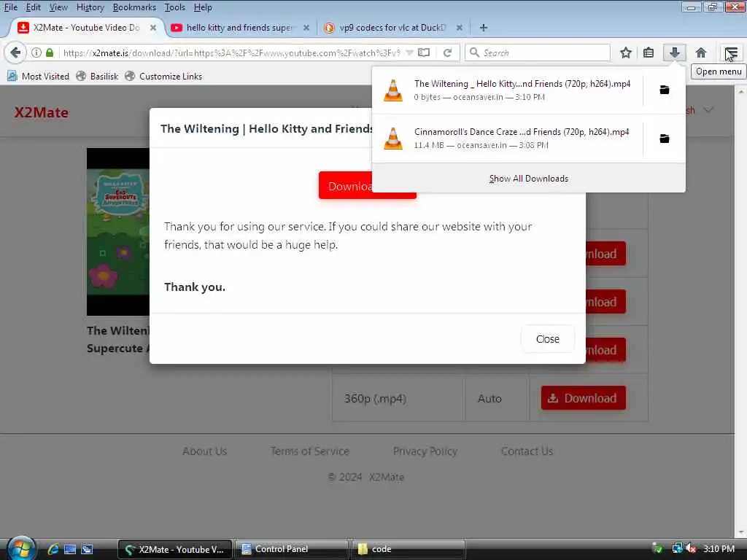Launch Internet Explorer from quick launch
The image size is (747, 560).
pyautogui.click(x=53, y=549)
